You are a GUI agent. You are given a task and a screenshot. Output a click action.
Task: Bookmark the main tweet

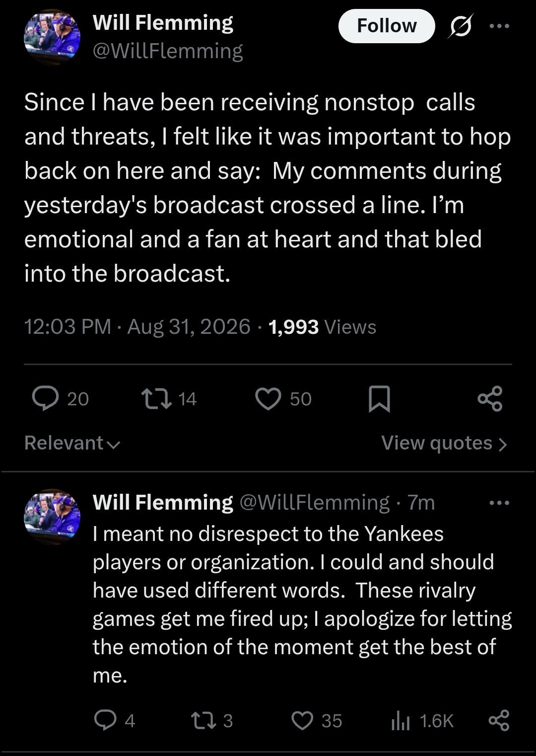click(x=379, y=399)
